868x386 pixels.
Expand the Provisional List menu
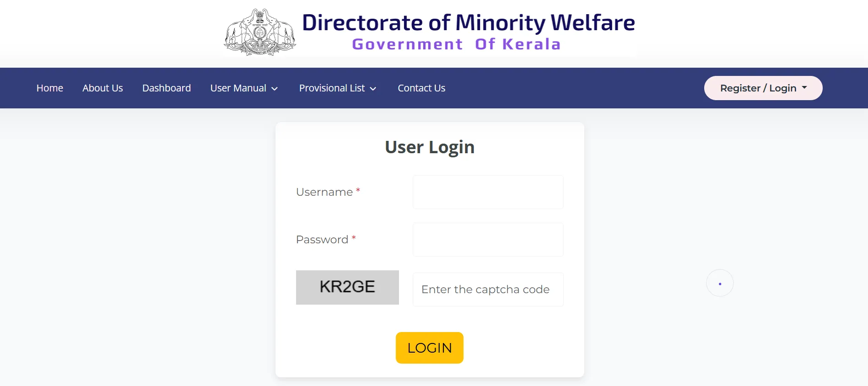click(337, 88)
